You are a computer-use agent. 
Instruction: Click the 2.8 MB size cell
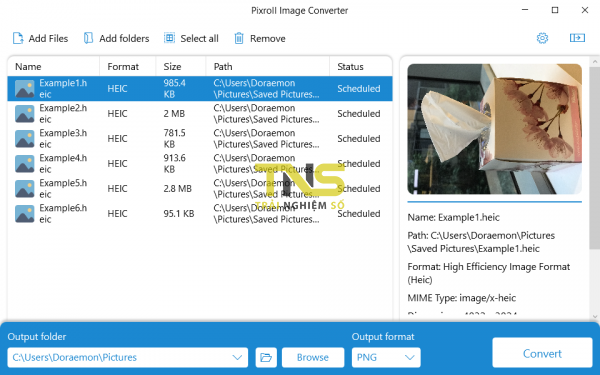pos(178,189)
